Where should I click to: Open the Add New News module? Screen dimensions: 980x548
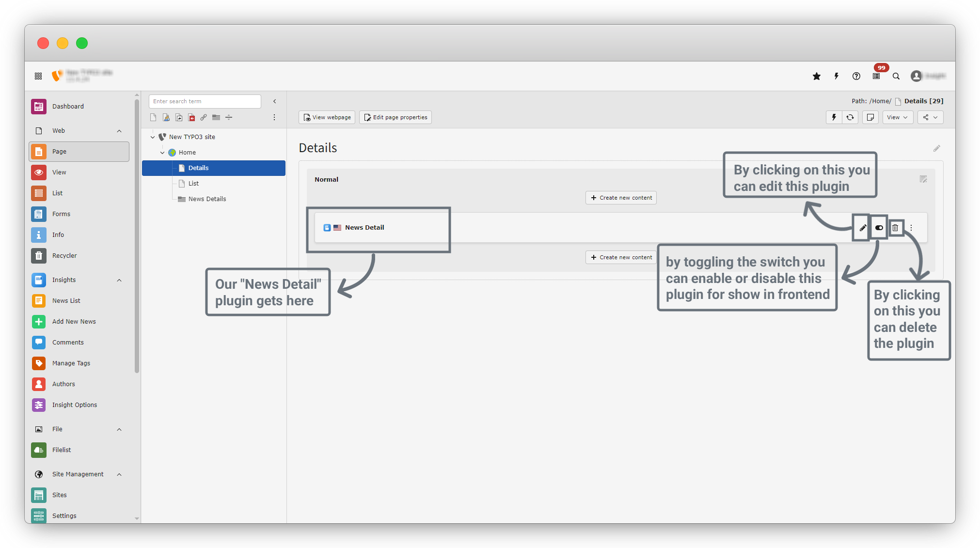pos(74,322)
